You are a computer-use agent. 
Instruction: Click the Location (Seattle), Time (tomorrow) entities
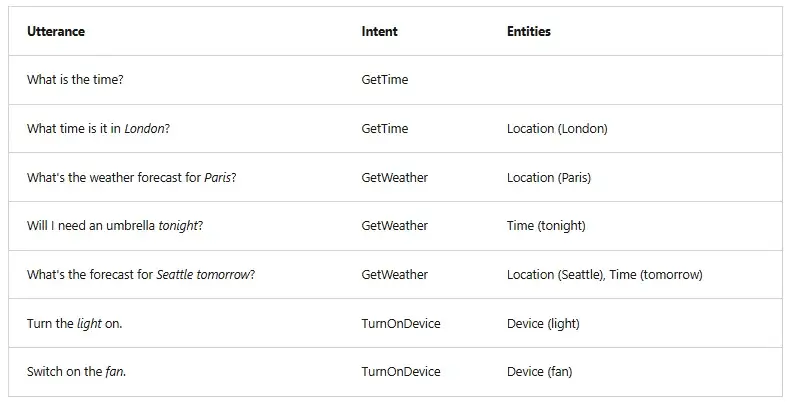pyautogui.click(x=604, y=274)
